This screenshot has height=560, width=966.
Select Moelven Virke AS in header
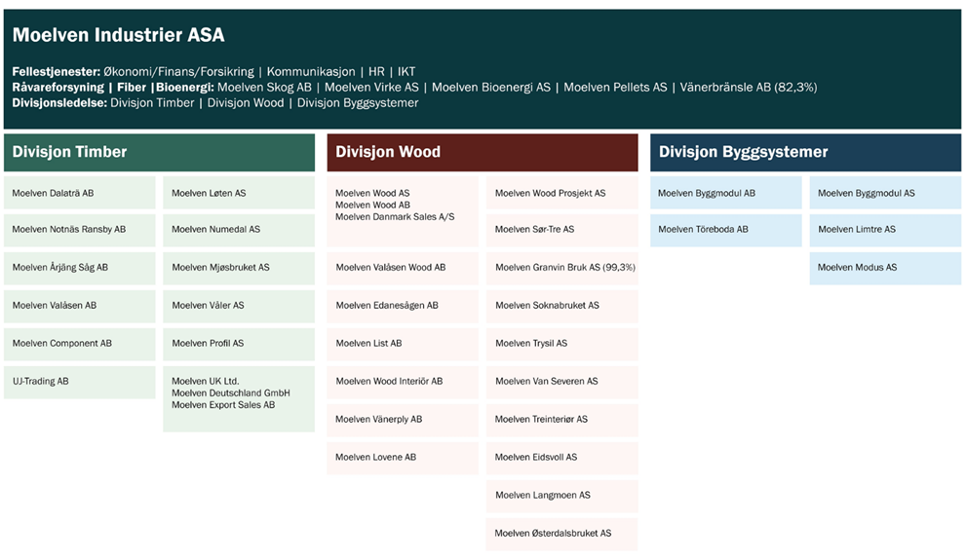[x=371, y=88]
